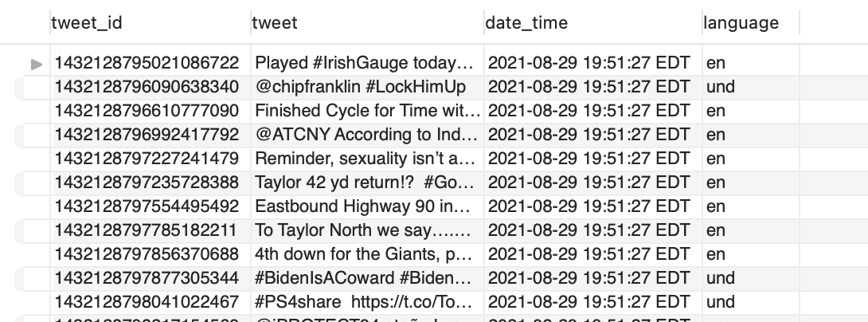
Task: Select row header of #LockHimUp row
Action: 32,87
